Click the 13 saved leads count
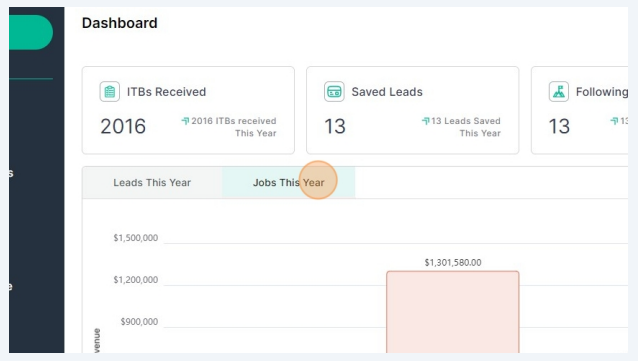Viewport: 638px width, 361px height. (x=335, y=126)
